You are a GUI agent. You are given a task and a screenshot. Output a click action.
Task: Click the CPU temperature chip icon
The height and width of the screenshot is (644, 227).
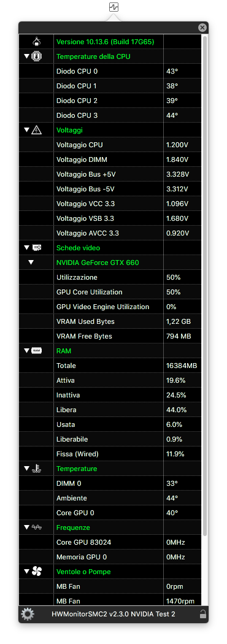tap(37, 56)
